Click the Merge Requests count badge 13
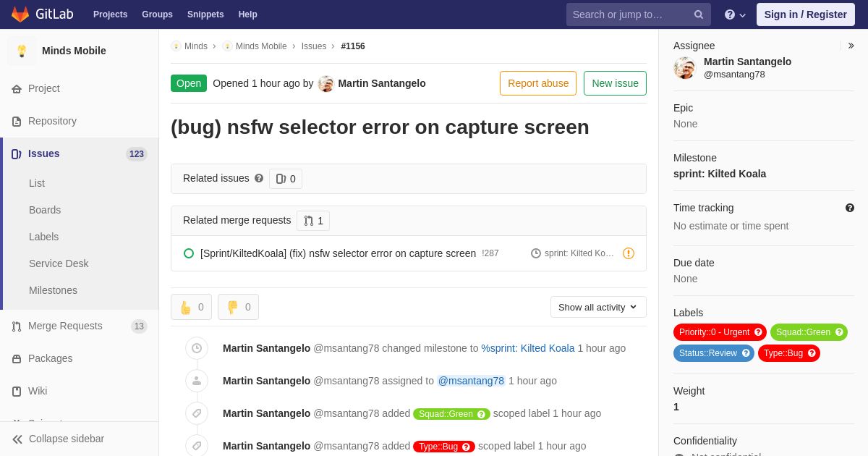 pos(139,326)
